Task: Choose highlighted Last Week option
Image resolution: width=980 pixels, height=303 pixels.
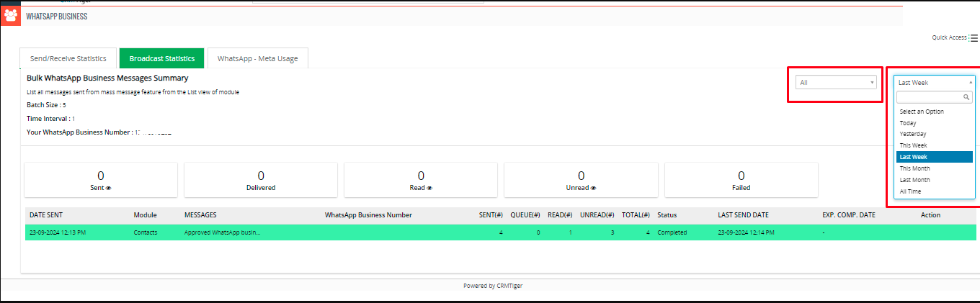Action: 935,157
